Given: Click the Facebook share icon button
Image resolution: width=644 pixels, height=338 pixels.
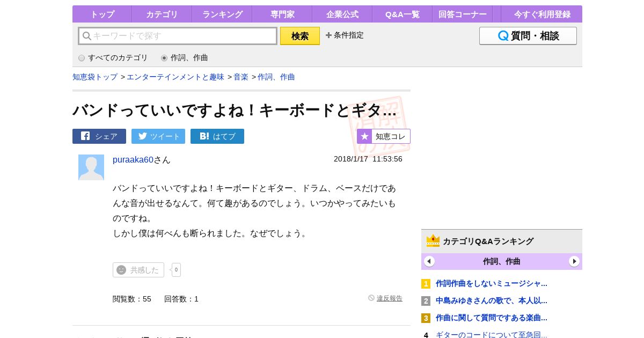Looking at the screenshot, I should click(x=85, y=136).
